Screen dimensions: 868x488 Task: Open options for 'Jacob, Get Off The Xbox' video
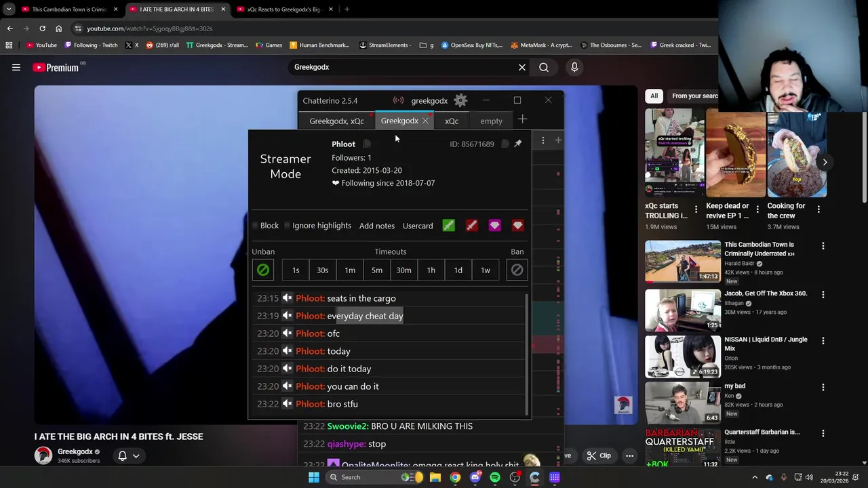coord(823,294)
